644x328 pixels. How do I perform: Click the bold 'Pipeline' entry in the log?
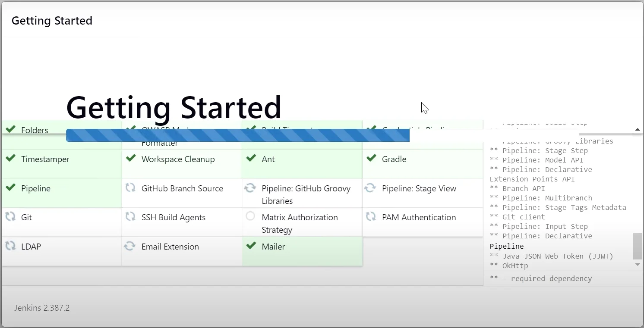507,246
